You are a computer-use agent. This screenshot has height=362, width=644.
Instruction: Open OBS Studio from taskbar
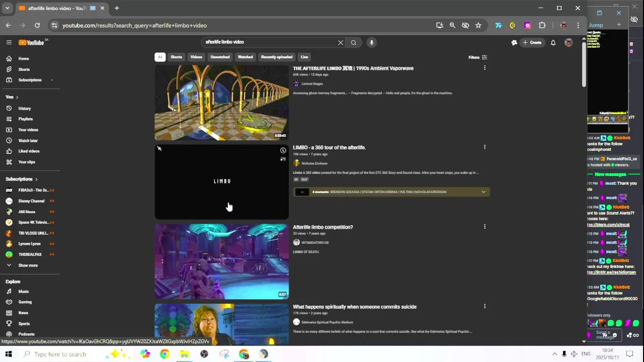[204, 354]
